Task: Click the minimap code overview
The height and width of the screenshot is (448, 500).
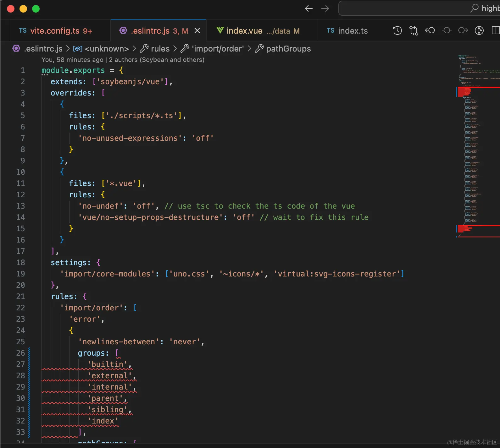Action: (x=478, y=146)
